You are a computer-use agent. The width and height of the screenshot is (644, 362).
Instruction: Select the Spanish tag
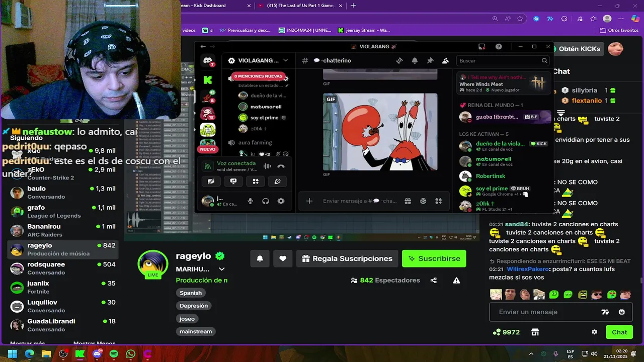coord(191,293)
